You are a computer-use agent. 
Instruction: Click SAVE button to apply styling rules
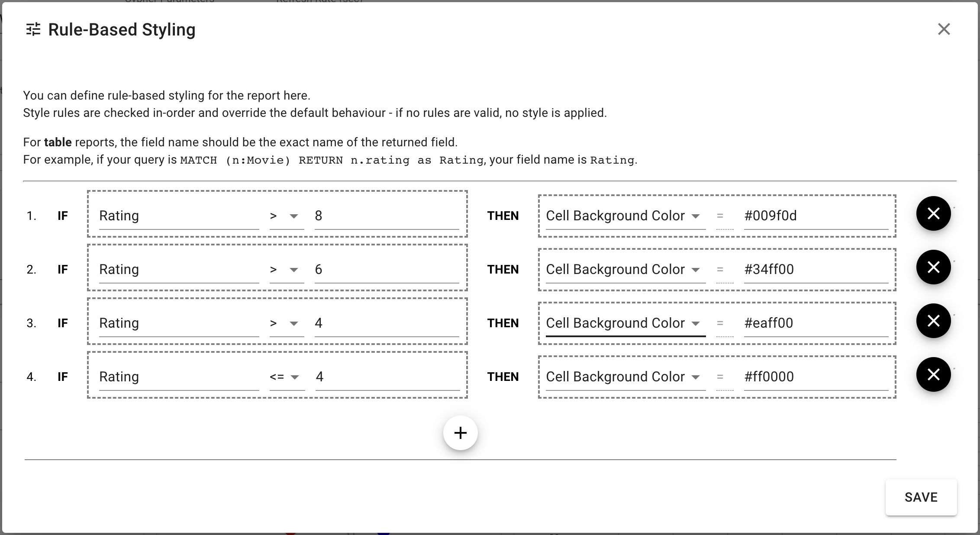point(921,496)
